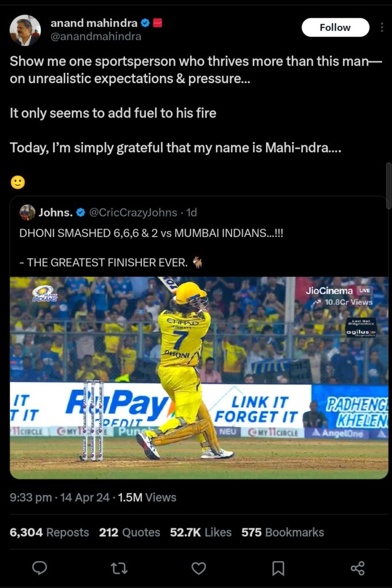Open the three-dot more options menu
The width and height of the screenshot is (392, 588).
[x=382, y=28]
